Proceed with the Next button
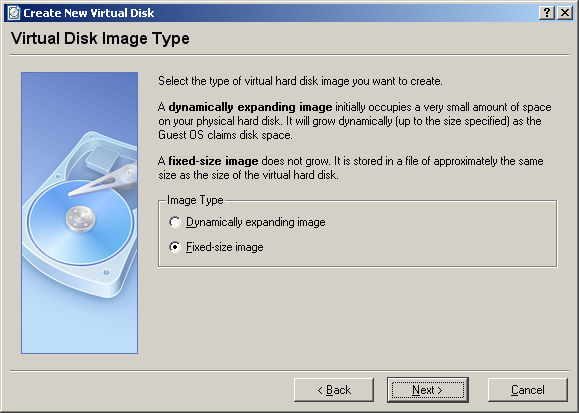 (x=428, y=390)
